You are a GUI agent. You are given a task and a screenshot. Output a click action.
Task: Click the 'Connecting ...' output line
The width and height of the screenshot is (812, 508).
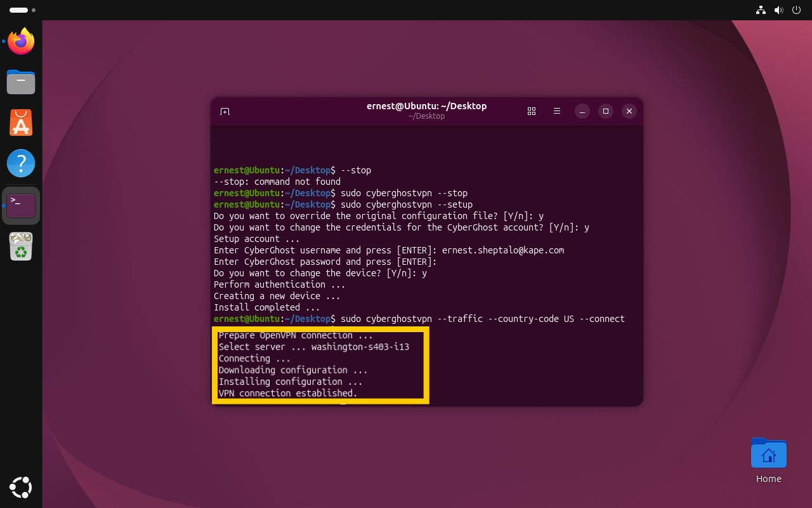click(254, 358)
